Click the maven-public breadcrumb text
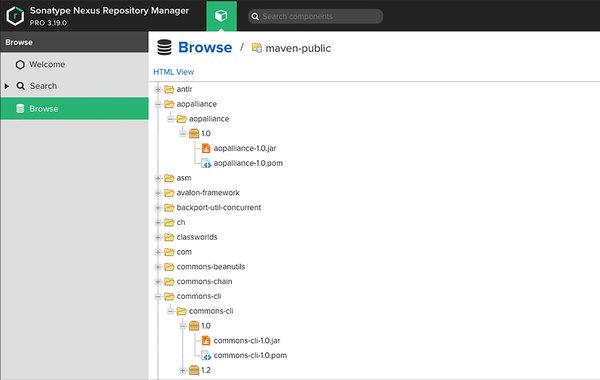 [298, 48]
